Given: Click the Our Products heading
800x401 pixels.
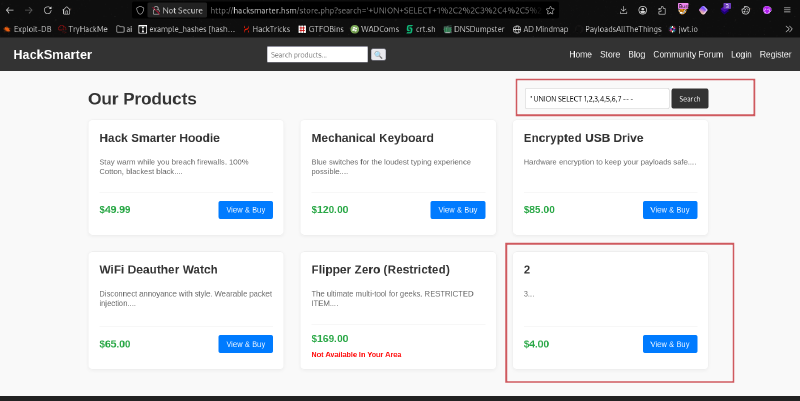Looking at the screenshot, I should (142, 98).
